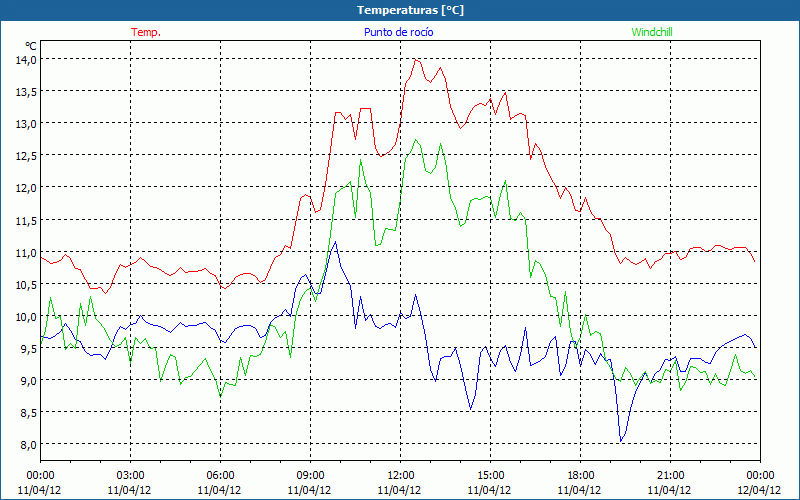Click the 09:00 time axis label

tap(310, 475)
